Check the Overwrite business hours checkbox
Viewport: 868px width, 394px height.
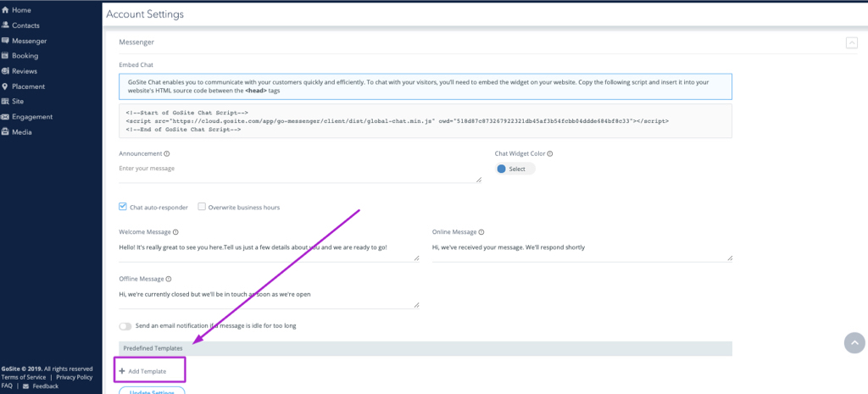click(x=202, y=207)
